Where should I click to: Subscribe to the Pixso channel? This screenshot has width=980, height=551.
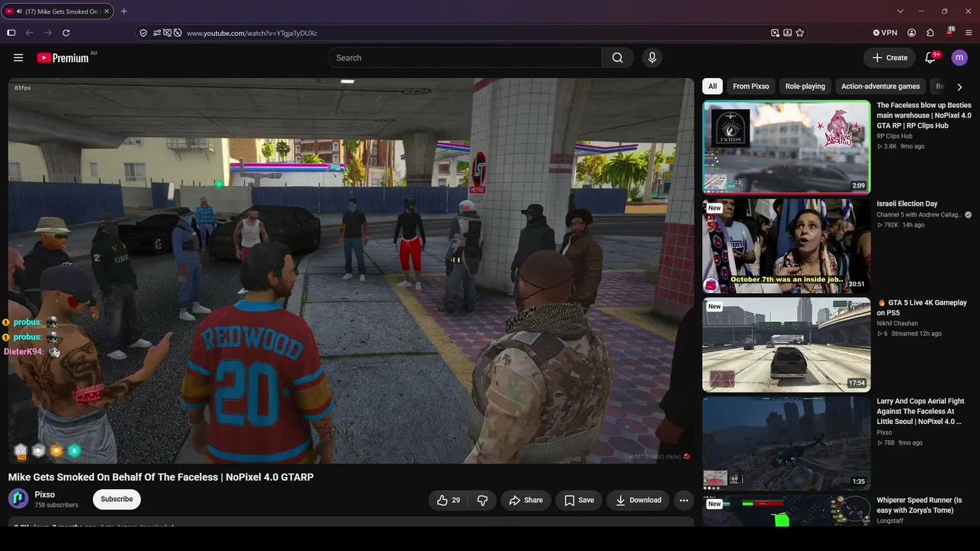pyautogui.click(x=117, y=499)
